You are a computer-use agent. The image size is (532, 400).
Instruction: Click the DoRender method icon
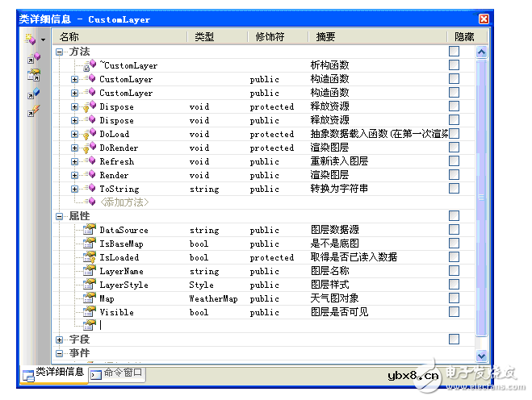click(90, 148)
